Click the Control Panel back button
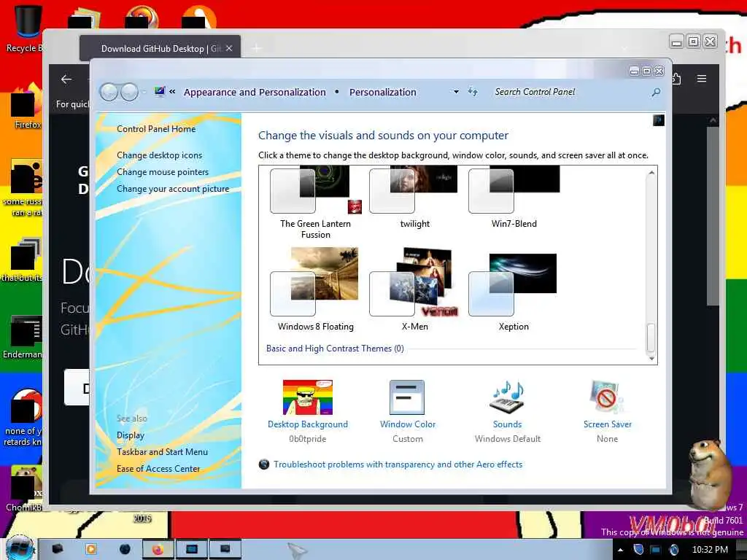Screen dimensions: 747x560 (x=109, y=92)
